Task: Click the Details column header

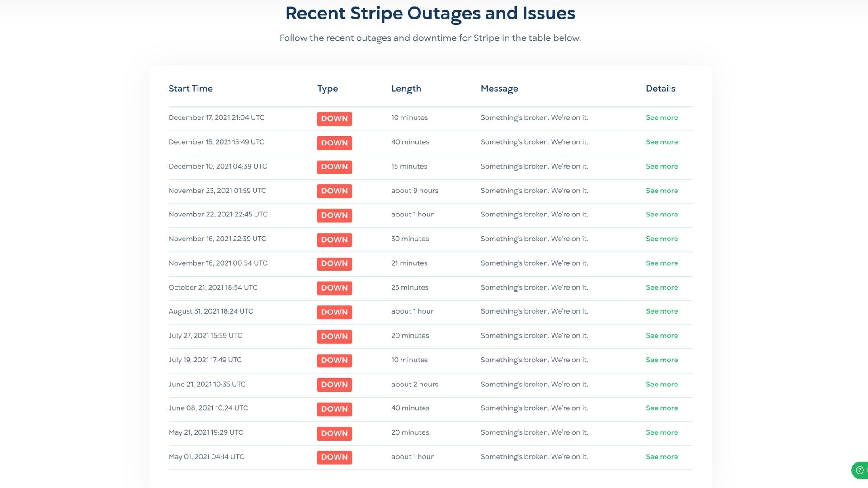Action: (x=660, y=89)
